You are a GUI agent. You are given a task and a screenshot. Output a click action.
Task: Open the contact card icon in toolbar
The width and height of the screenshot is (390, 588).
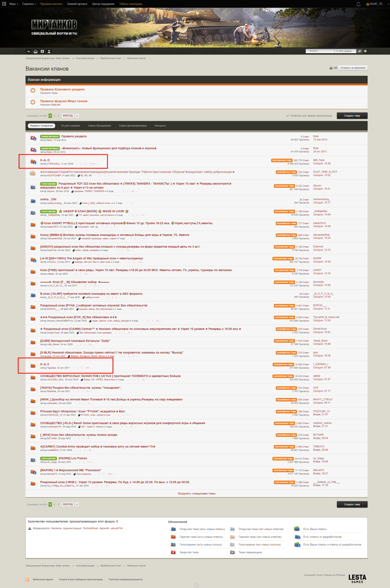[x=42, y=51]
